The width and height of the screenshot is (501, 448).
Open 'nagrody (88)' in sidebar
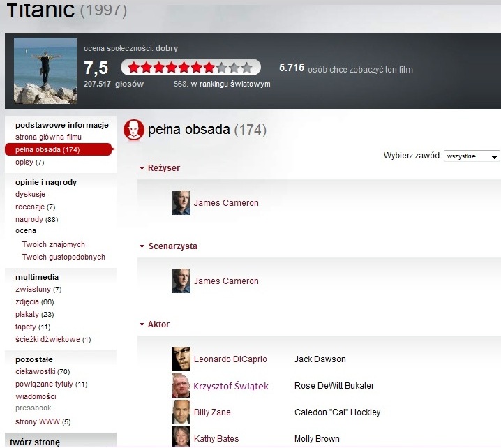pos(37,220)
